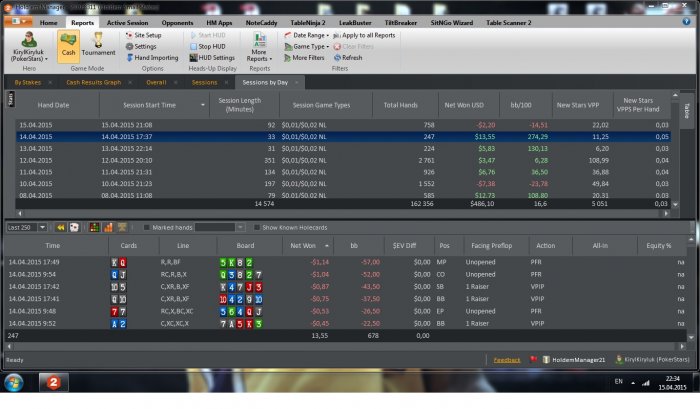Viewport: 700px width, 409px height.
Task: Switch to Sessions report tab
Action: [x=204, y=82]
